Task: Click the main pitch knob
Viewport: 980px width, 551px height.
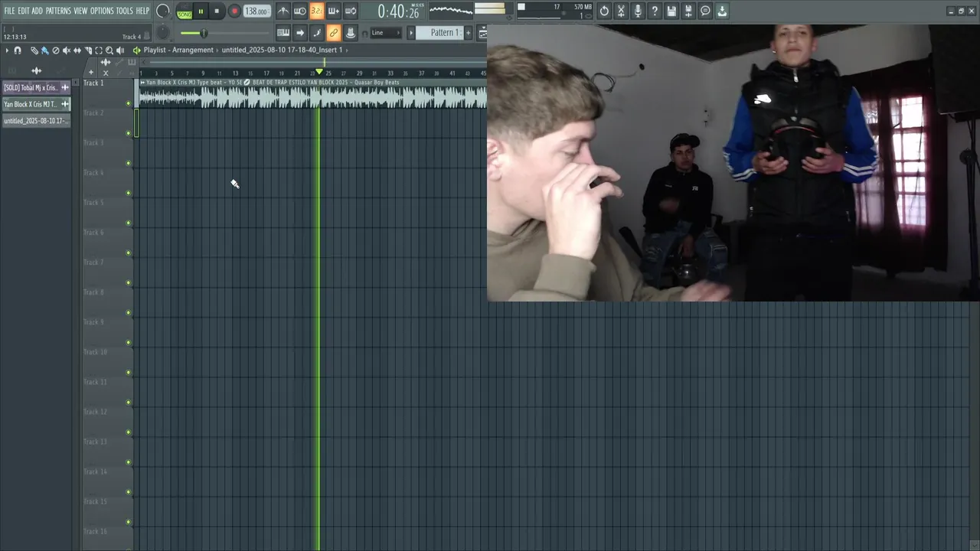Action: point(163,33)
